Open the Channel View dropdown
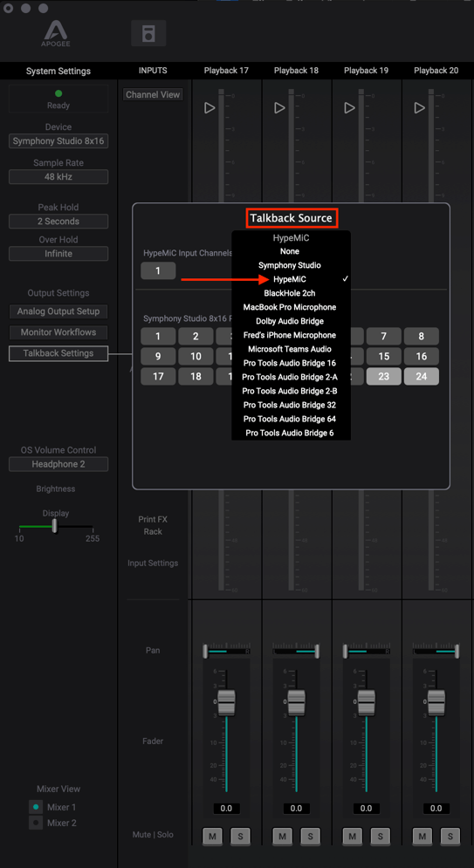This screenshot has height=868, width=474. click(153, 95)
